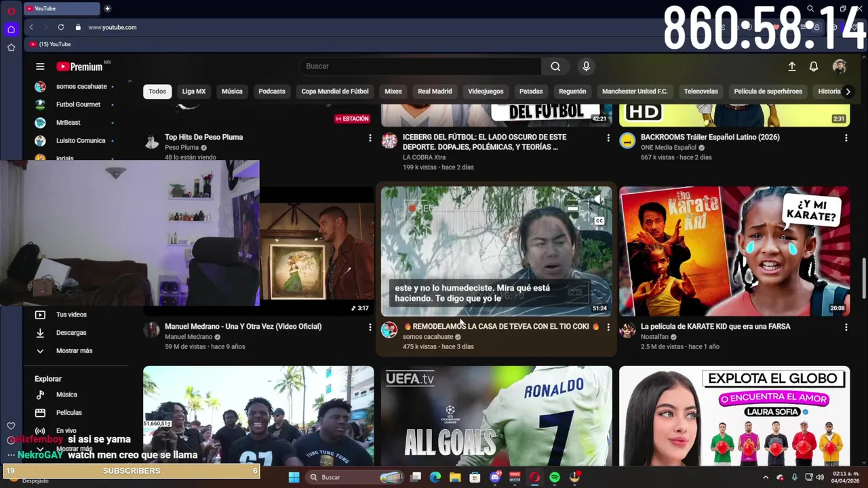The image size is (868, 488).
Task: Open Nostalfan channel avatar
Action: pyautogui.click(x=627, y=330)
